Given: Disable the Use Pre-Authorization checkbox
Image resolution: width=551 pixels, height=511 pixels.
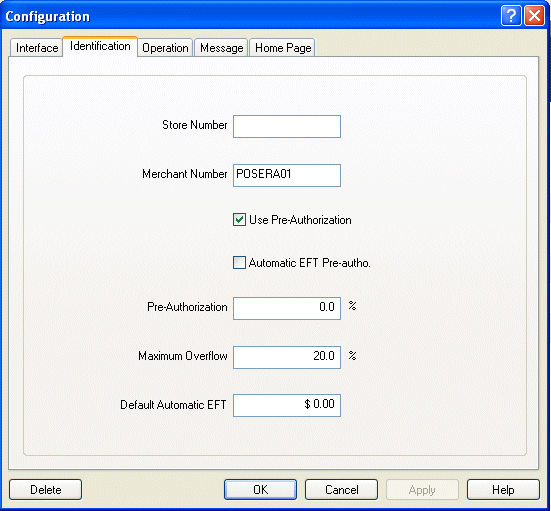Looking at the screenshot, I should coord(239,220).
